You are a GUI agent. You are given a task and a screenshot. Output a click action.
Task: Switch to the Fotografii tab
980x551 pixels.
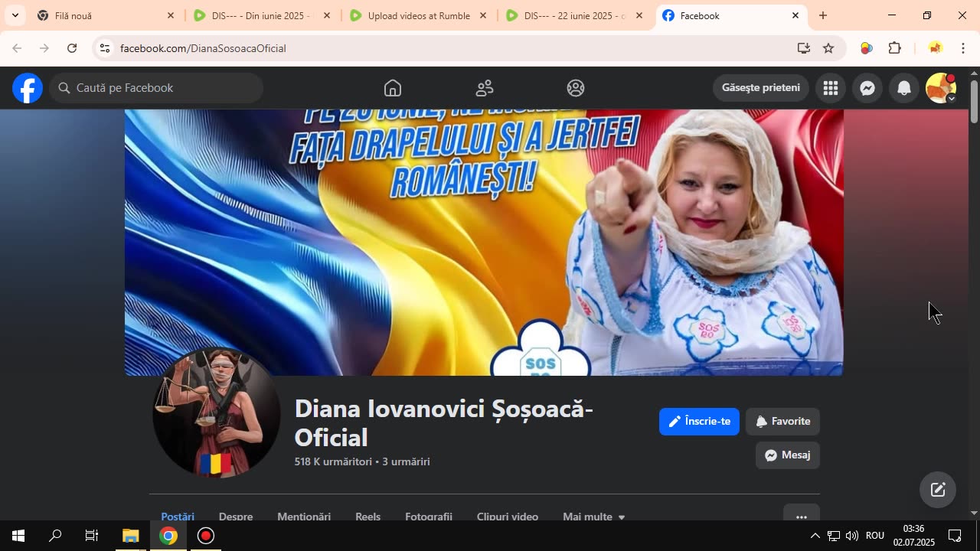[x=429, y=517]
